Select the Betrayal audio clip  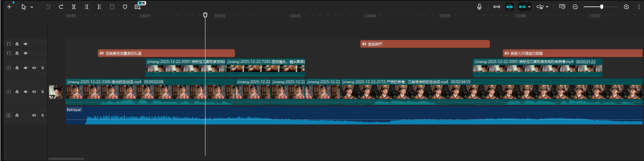point(319,116)
